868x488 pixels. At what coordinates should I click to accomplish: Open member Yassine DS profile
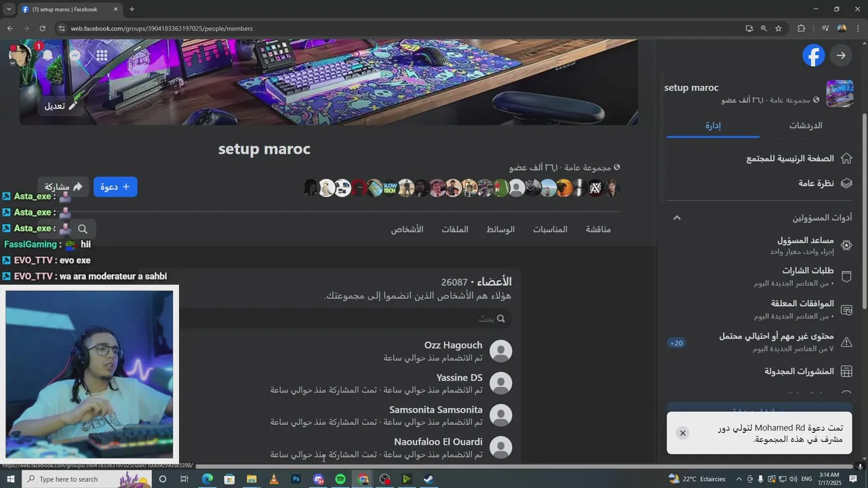click(459, 378)
